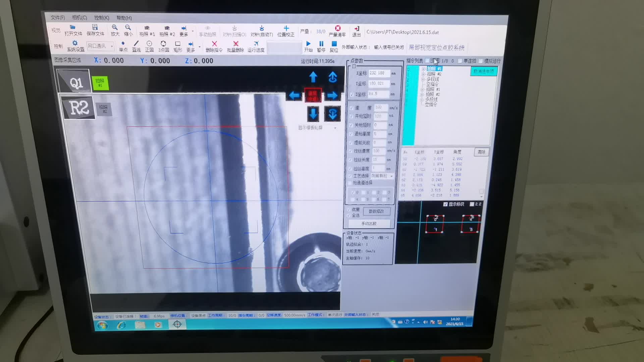Toggle the 显示标识 checkbox
This screenshot has height=362, width=644.
click(x=445, y=204)
